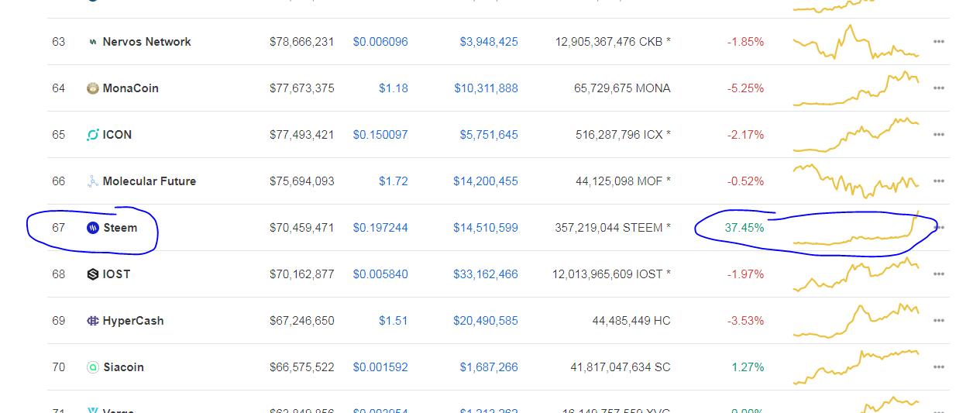Open the three-dot menu for IOST
This screenshot has width=980, height=413.
click(939, 274)
